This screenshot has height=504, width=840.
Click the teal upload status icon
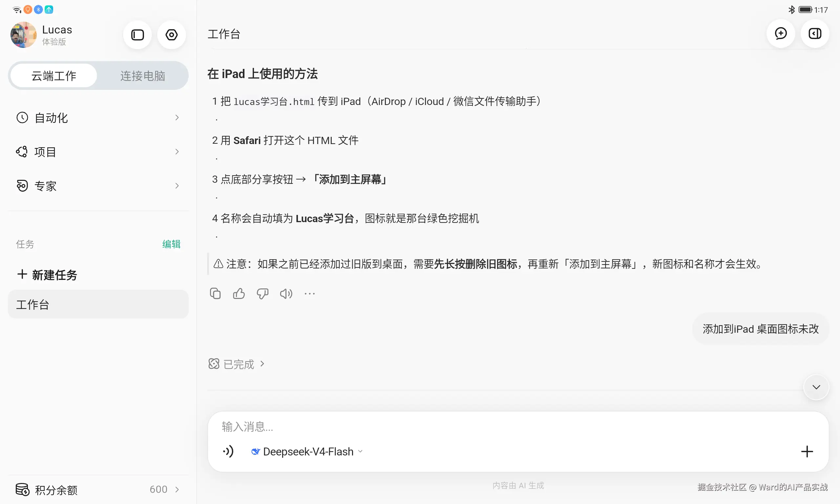[49, 10]
